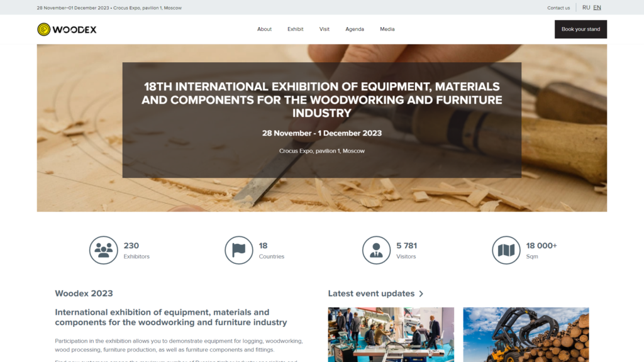
Task: Open the Contact us link
Action: (x=558, y=8)
